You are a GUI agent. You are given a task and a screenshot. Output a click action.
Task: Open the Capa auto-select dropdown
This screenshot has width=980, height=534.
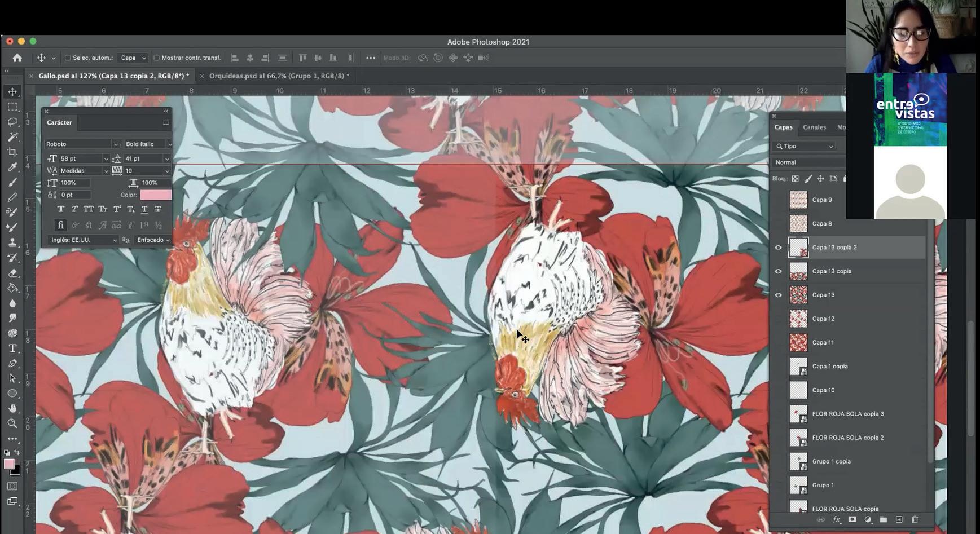[133, 58]
